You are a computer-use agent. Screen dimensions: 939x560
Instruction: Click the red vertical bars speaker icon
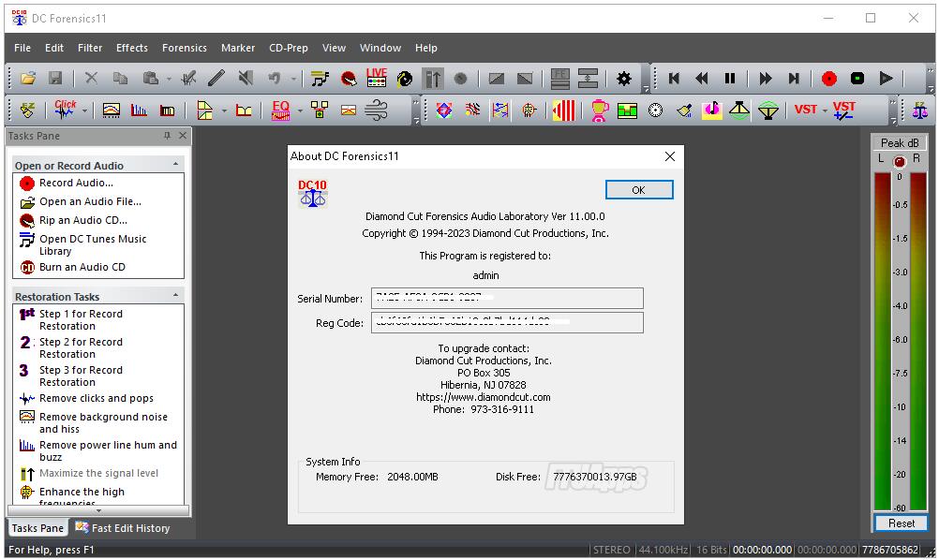pyautogui.click(x=563, y=111)
